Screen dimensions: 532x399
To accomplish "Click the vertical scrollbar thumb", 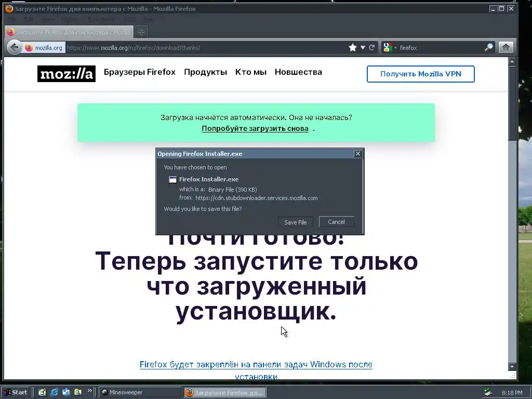I will [512, 103].
